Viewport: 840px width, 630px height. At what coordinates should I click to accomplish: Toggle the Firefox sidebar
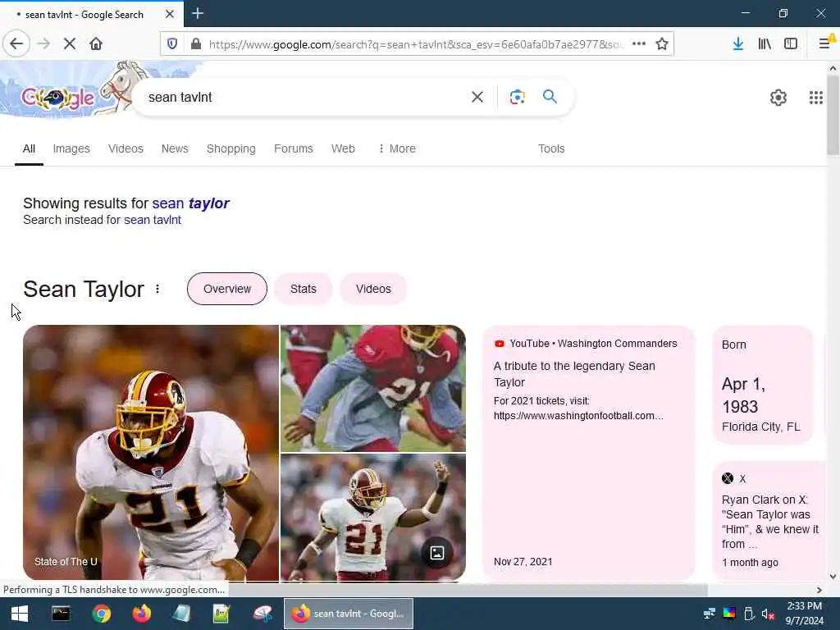tap(791, 44)
